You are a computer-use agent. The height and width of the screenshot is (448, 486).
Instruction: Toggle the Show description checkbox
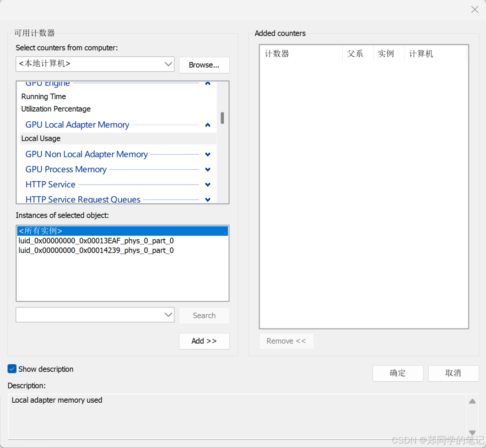[12, 369]
